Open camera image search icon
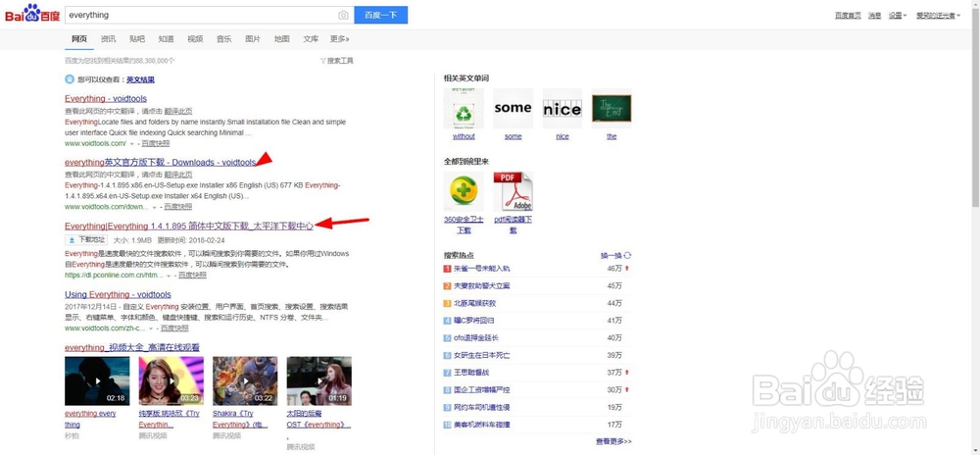The width and height of the screenshot is (980, 455). pyautogui.click(x=343, y=15)
